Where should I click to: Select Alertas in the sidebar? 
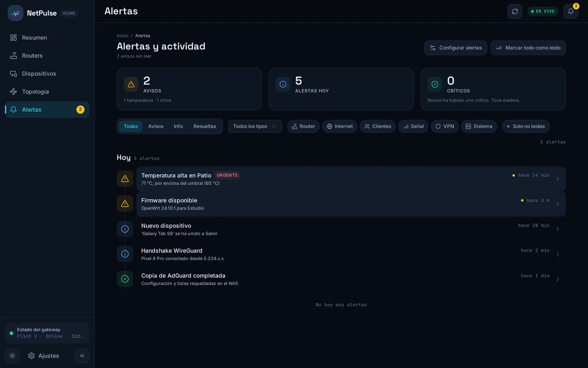click(x=47, y=110)
